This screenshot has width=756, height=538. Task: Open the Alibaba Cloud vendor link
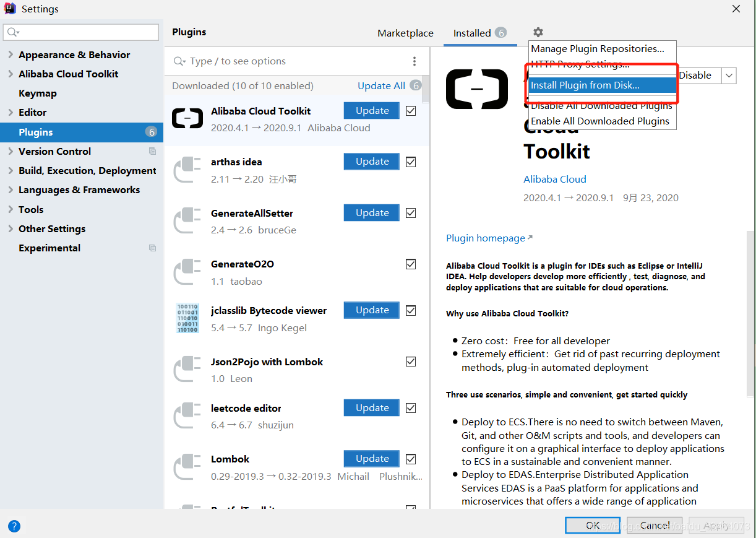(555, 179)
